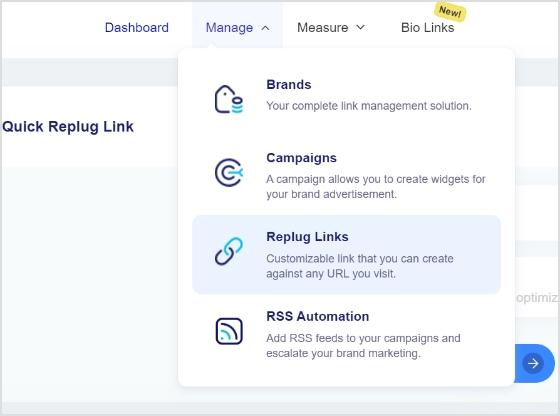Click 'A campaign allows you to create' description
The image size is (560, 416).
[x=376, y=186]
